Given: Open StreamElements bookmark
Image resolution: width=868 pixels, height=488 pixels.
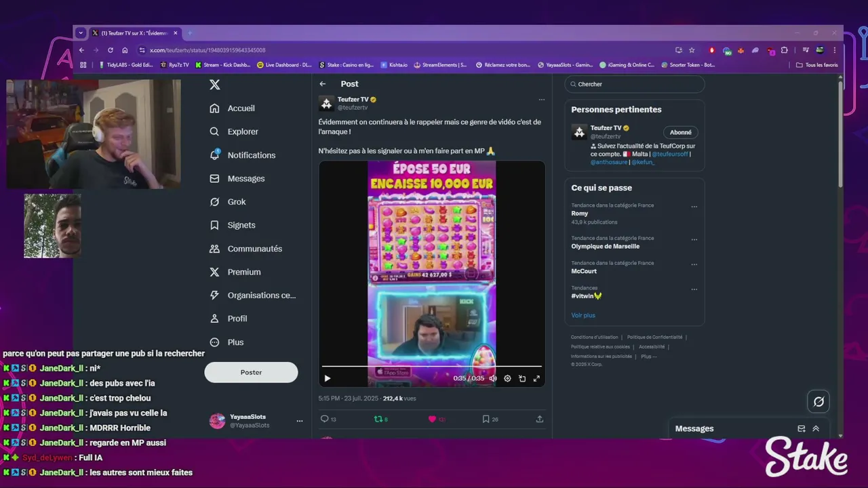Looking at the screenshot, I should [x=441, y=65].
